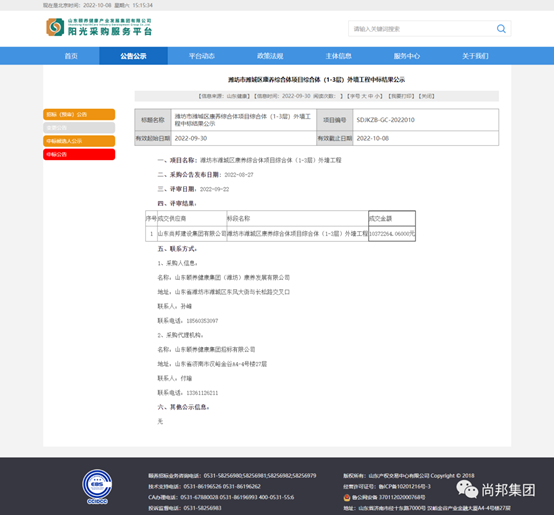Focus the keyword search input field
Viewport: 554px width, 515px height.
(422, 29)
